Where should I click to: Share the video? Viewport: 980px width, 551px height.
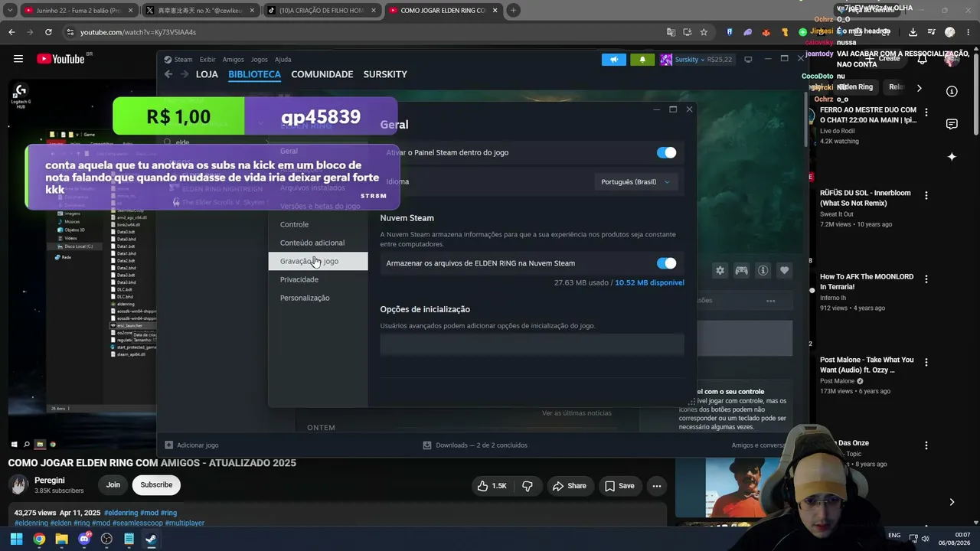[570, 486]
